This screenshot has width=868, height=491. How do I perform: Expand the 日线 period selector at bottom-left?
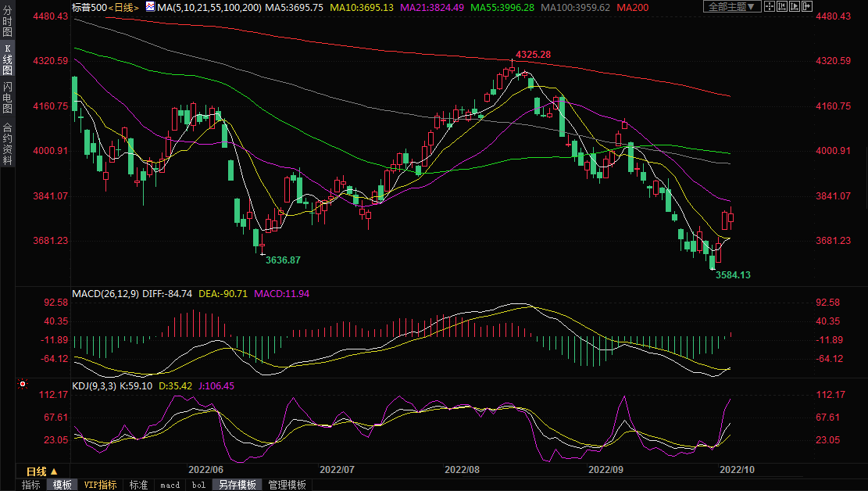point(42,471)
